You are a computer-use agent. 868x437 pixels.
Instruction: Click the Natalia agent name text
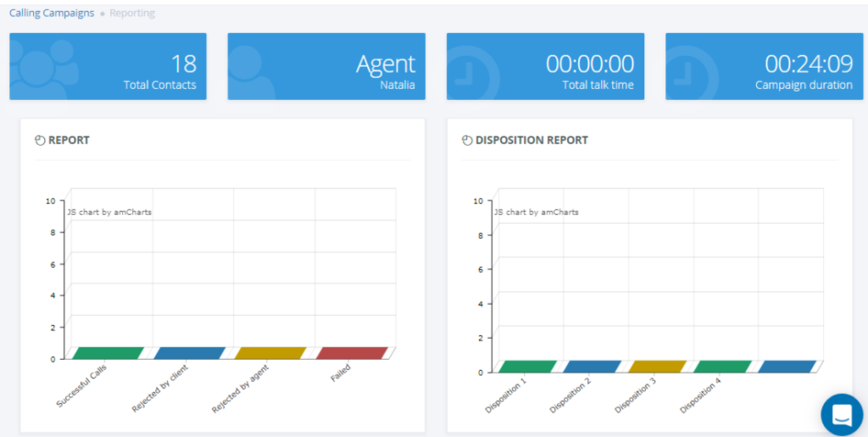point(398,86)
